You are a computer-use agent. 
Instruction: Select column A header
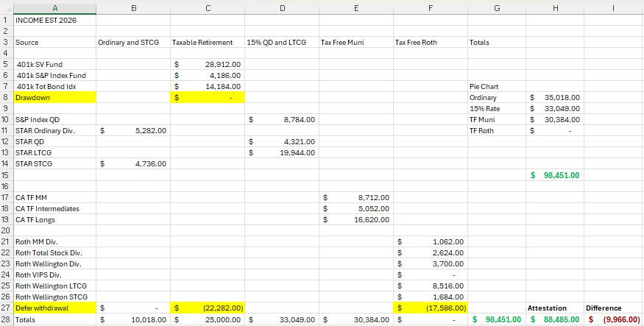click(x=55, y=8)
